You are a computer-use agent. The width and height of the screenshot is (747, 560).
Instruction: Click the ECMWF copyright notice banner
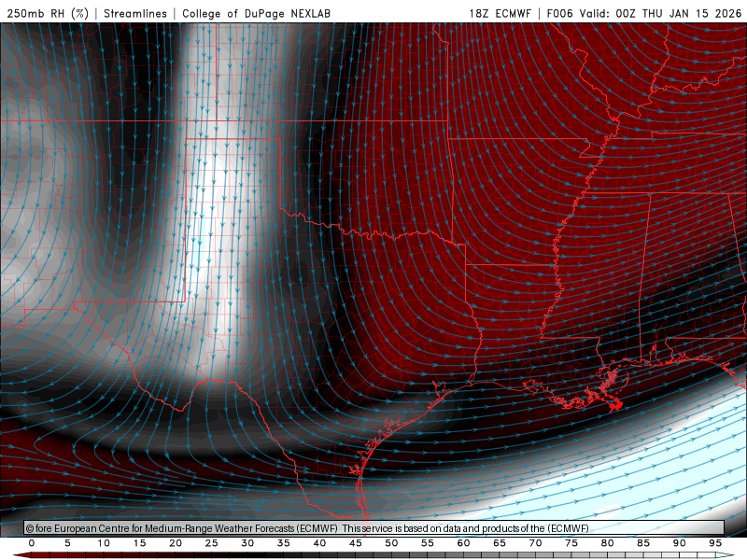pos(374,528)
